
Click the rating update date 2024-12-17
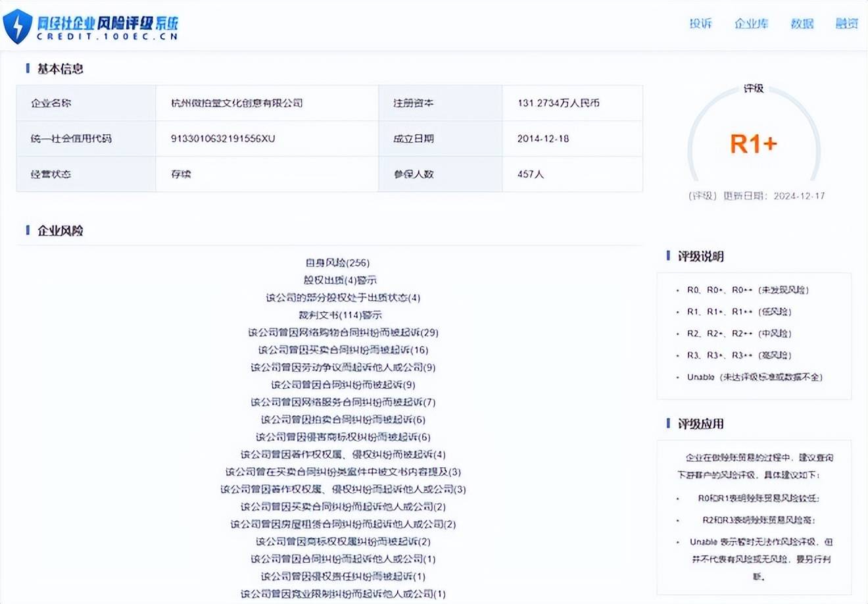pyautogui.click(x=799, y=196)
